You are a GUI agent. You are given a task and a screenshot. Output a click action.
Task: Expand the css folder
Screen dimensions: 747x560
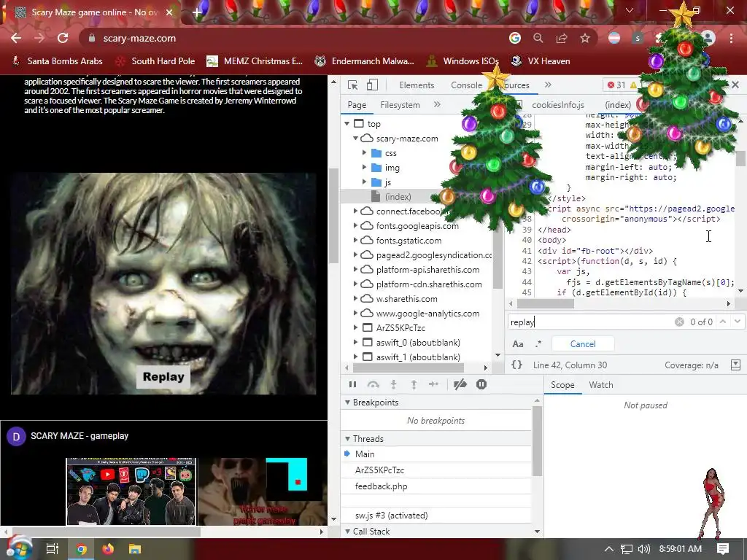(x=364, y=153)
